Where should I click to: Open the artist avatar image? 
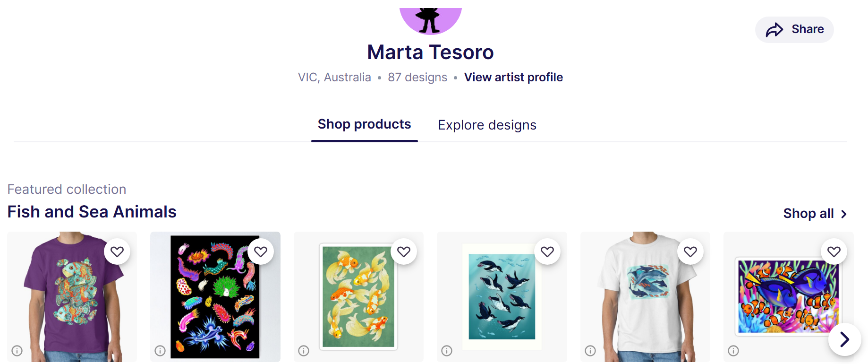(430, 20)
